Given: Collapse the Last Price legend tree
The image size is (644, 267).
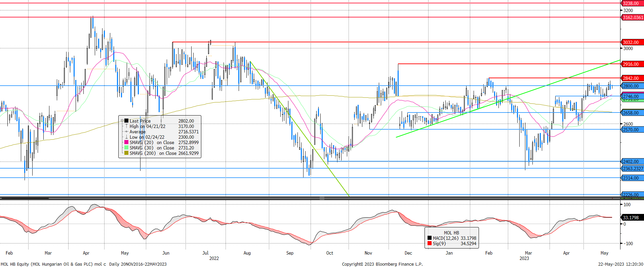Looking at the screenshot, I should [122, 121].
